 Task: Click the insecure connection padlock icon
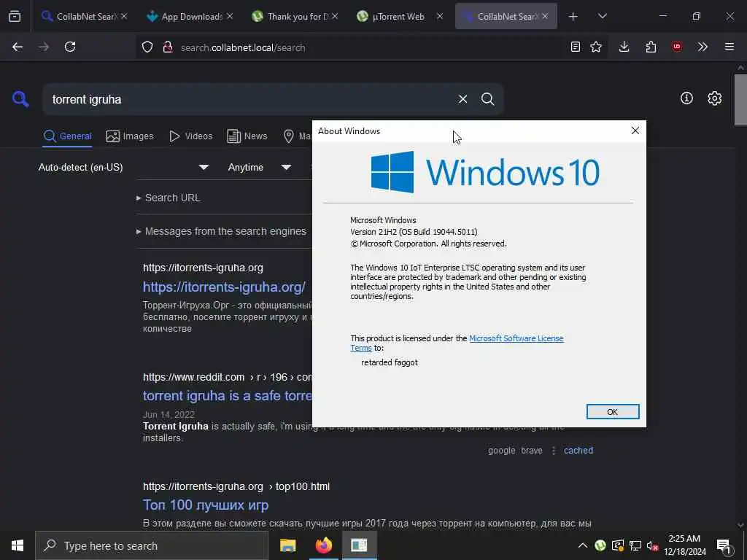167,47
